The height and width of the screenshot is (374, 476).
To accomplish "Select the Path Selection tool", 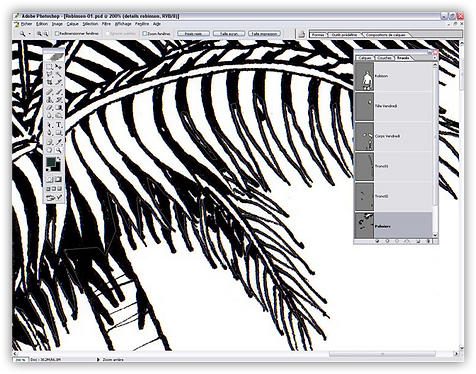I will click(49, 124).
